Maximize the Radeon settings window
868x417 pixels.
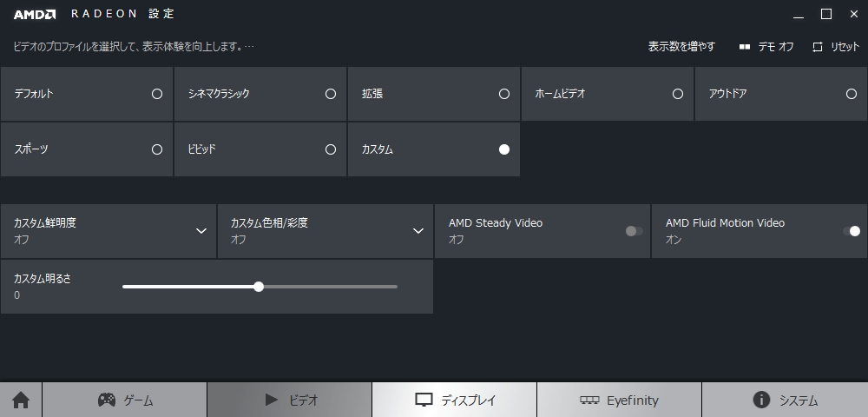[x=826, y=15]
